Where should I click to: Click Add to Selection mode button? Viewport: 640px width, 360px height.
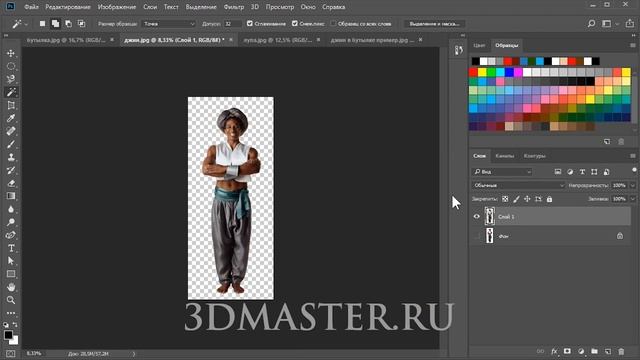[x=55, y=24]
